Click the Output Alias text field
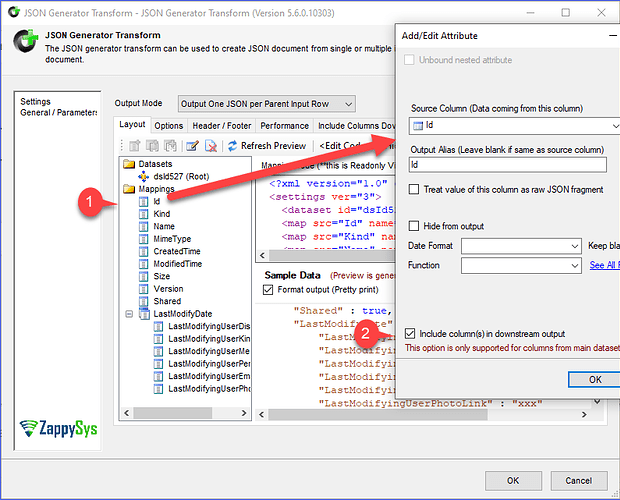This screenshot has height=500, width=620. (508, 165)
